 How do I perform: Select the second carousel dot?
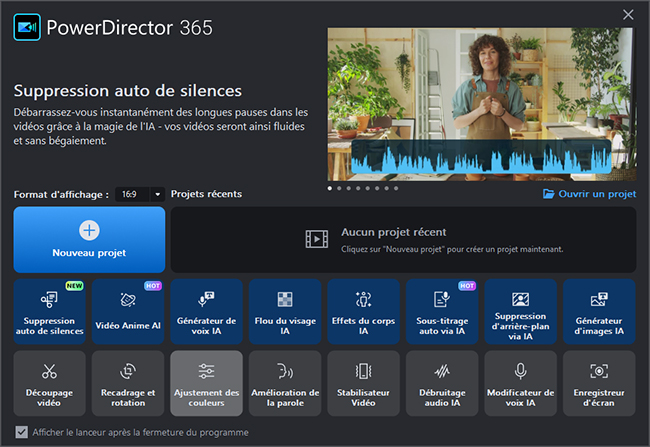tap(339, 188)
